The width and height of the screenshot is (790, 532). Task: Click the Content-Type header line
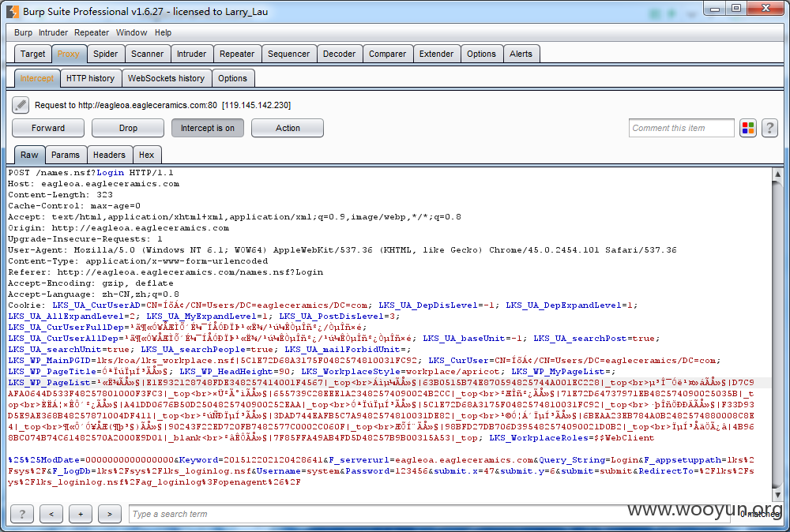138,261
